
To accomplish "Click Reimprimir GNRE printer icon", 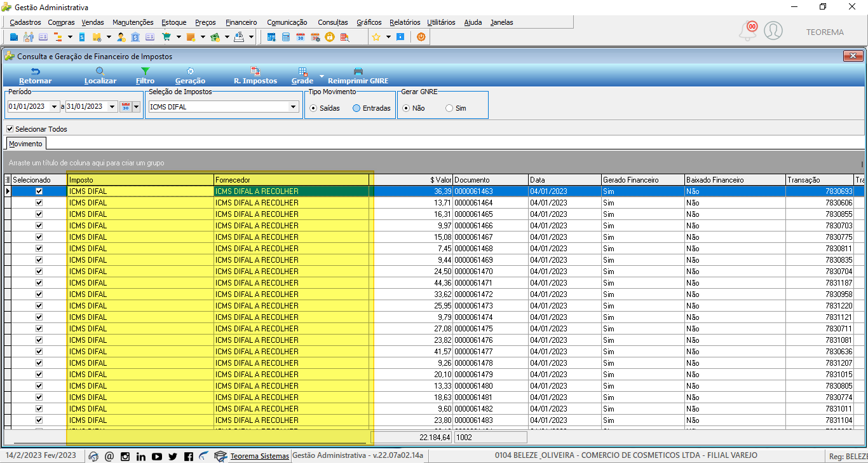I will pos(358,72).
